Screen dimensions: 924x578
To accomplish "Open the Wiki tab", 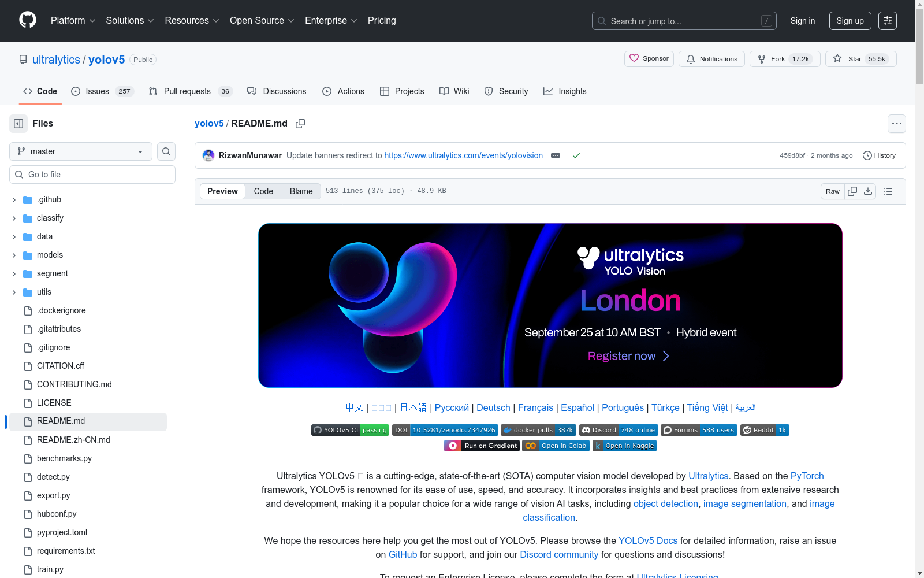I will tap(454, 91).
